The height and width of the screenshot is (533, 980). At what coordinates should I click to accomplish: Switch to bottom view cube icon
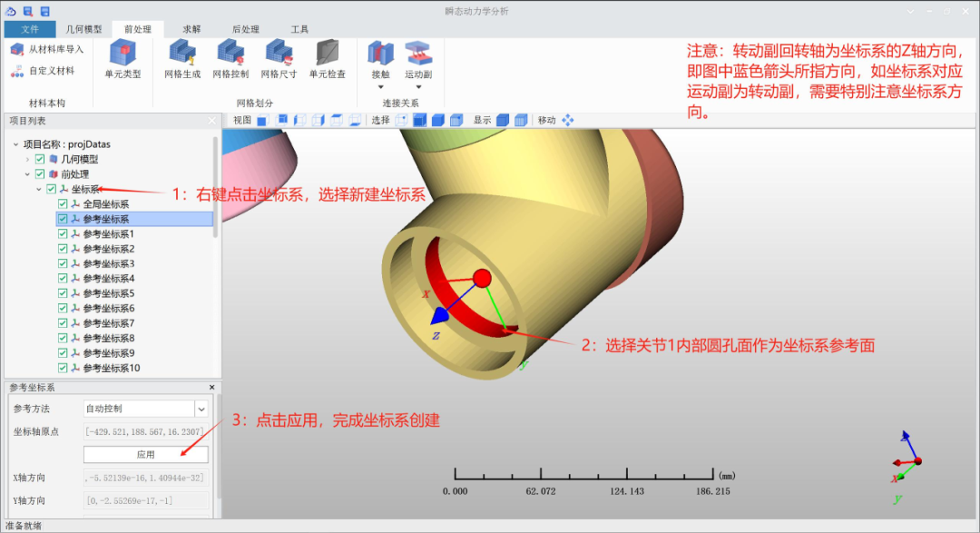(x=355, y=120)
